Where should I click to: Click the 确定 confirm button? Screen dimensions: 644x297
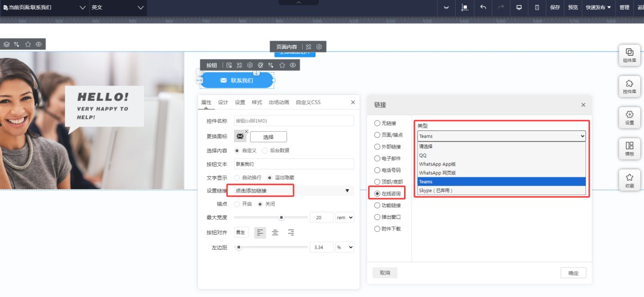tap(573, 273)
